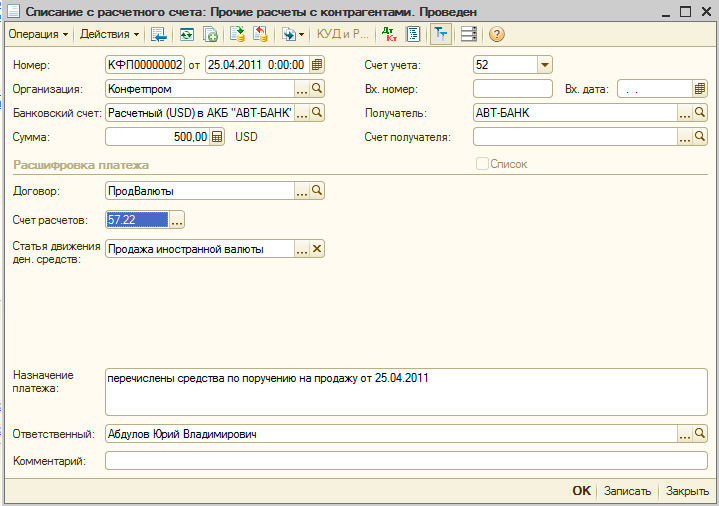Clear the Статья движения field with X
Image resolution: width=719 pixels, height=506 pixels.
317,249
